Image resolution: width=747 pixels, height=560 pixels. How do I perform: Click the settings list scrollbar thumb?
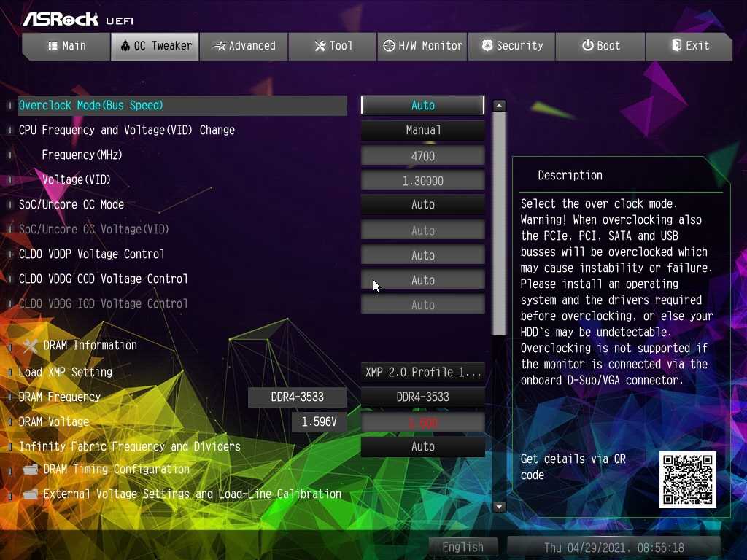tap(499, 219)
